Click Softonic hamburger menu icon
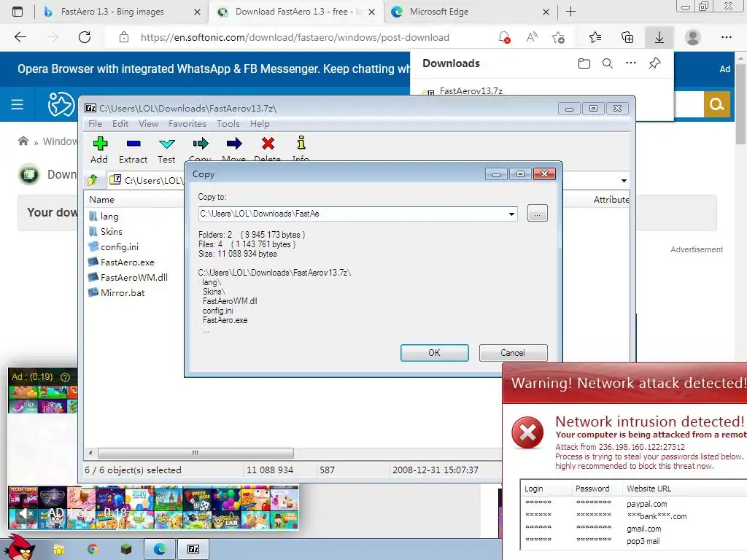Viewport: 747px width, 560px height. [x=18, y=104]
